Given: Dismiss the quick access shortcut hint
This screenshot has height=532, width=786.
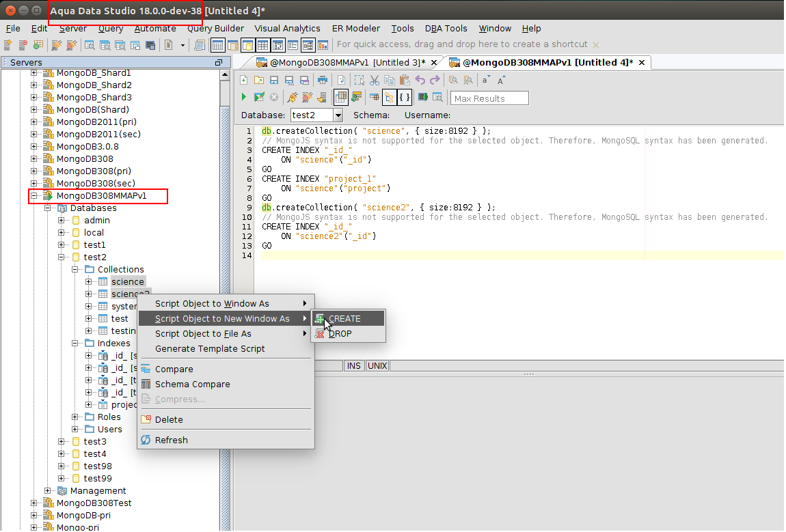Looking at the screenshot, I should tap(595, 45).
